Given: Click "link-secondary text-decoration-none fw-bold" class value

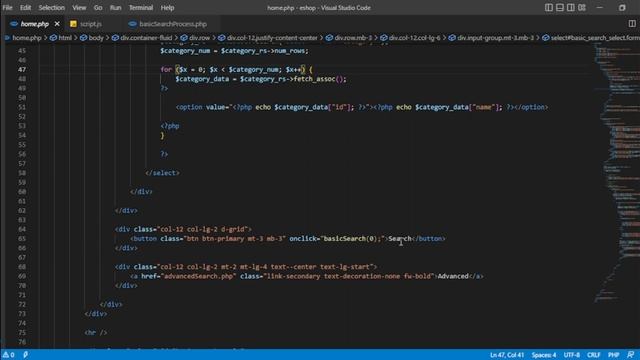Looking at the screenshot, I should 349,276.
